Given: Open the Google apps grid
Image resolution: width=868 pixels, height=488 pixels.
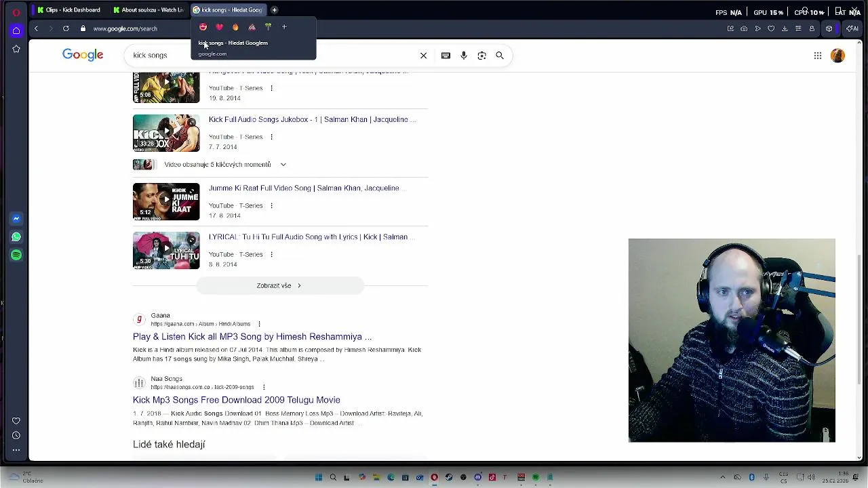Looking at the screenshot, I should click(x=818, y=56).
